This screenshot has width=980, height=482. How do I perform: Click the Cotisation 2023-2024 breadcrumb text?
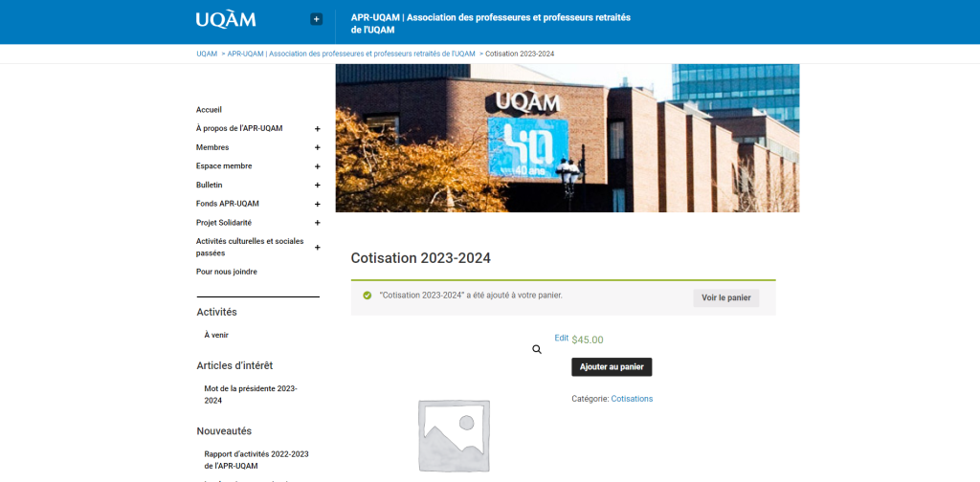click(520, 54)
